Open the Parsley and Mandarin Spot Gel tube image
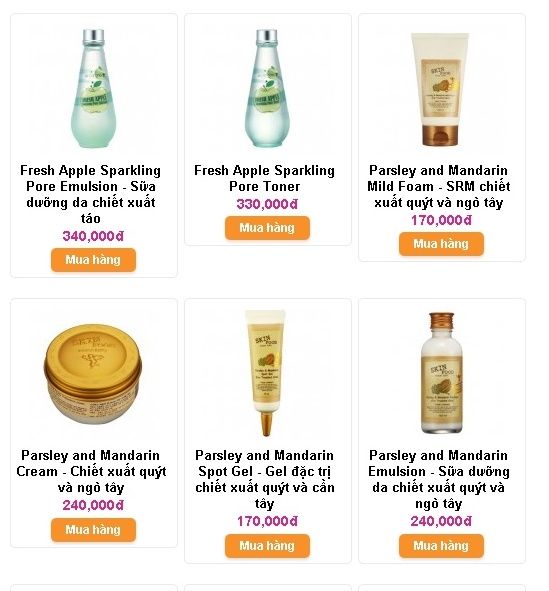 [x=267, y=374]
